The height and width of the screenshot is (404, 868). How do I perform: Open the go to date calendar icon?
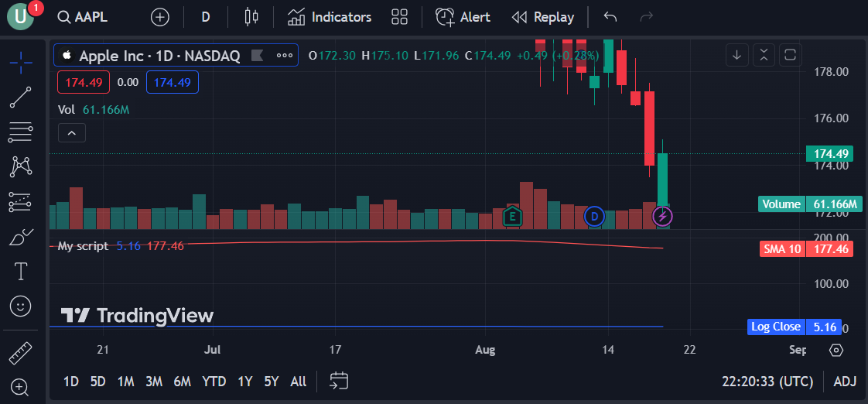pyautogui.click(x=339, y=381)
